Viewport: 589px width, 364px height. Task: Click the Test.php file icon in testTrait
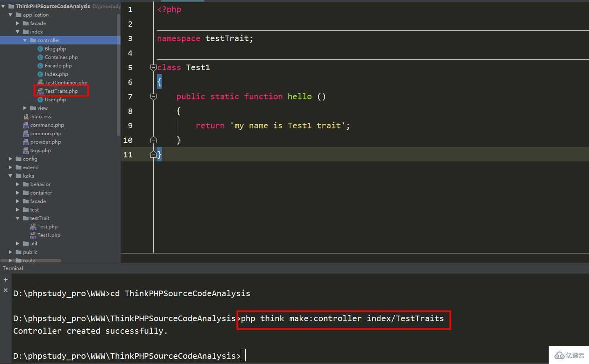33,227
